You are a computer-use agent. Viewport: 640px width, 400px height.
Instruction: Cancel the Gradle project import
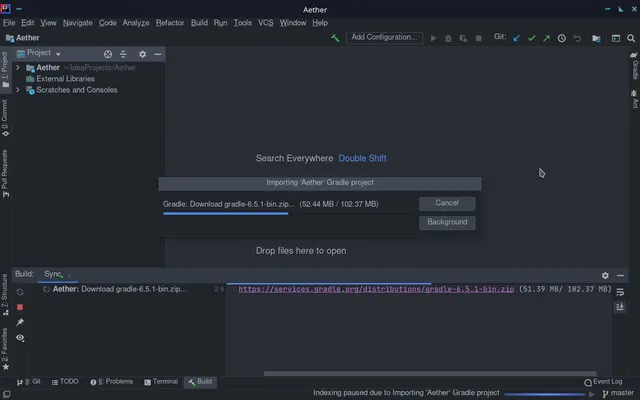[x=447, y=203]
